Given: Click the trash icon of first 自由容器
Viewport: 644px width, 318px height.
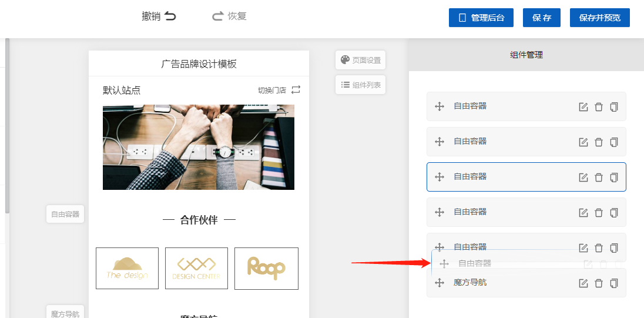Looking at the screenshot, I should (599, 107).
